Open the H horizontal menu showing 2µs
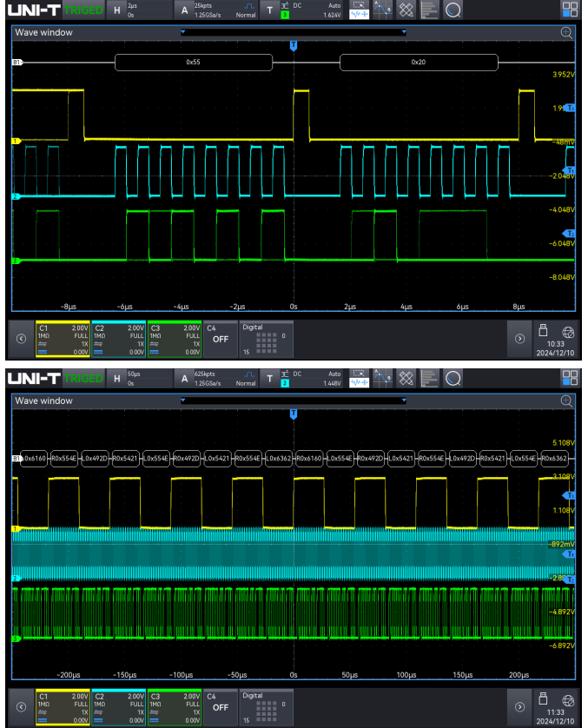Viewport: 588px width, 728px height. click(126, 10)
